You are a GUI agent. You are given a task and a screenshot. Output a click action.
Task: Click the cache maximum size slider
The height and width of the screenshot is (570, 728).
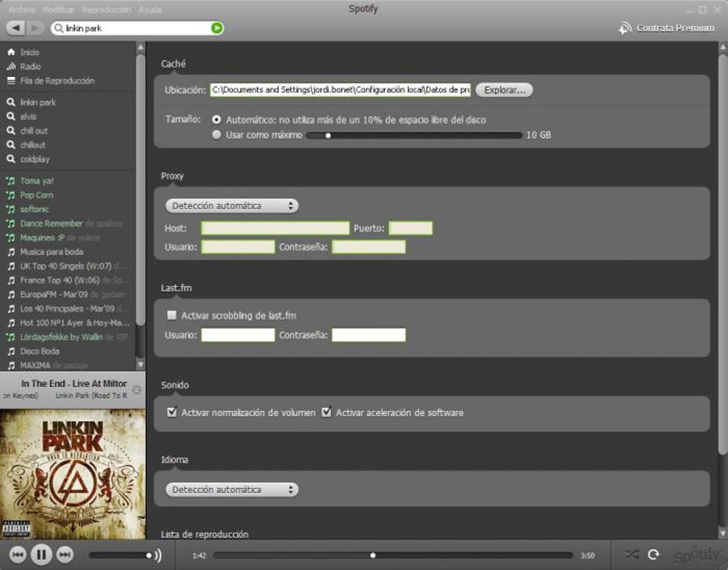point(414,135)
